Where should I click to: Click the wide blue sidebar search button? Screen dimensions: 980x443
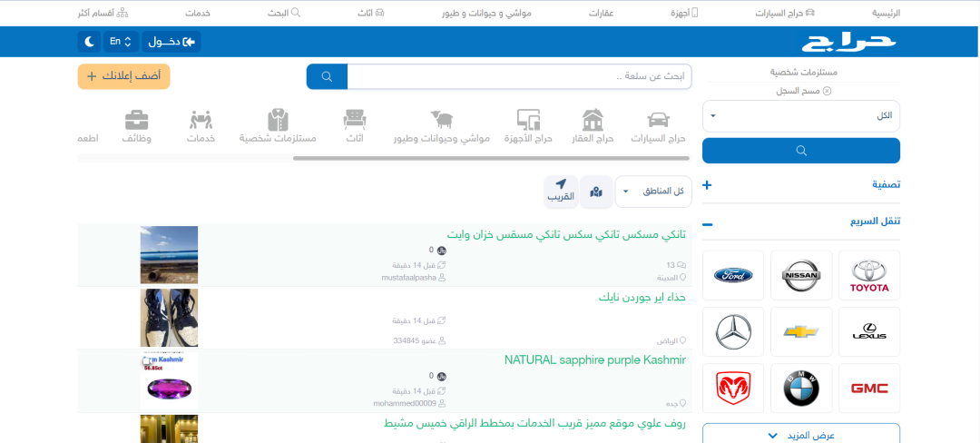[x=801, y=151]
